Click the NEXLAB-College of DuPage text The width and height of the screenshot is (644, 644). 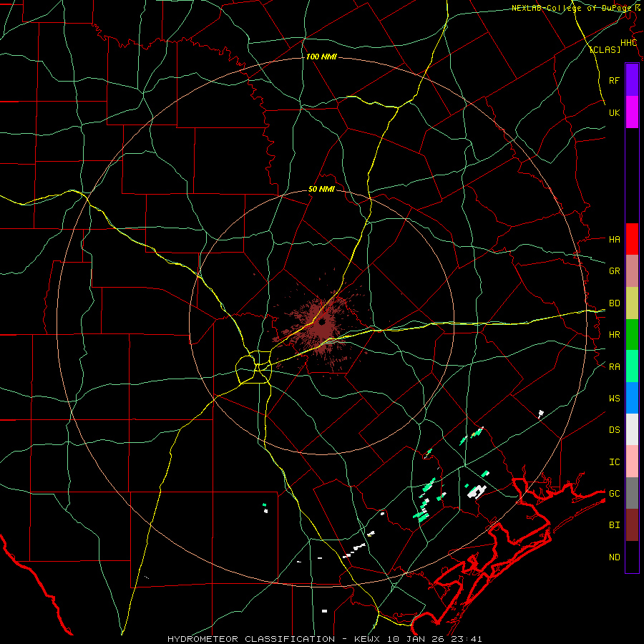coord(572,8)
